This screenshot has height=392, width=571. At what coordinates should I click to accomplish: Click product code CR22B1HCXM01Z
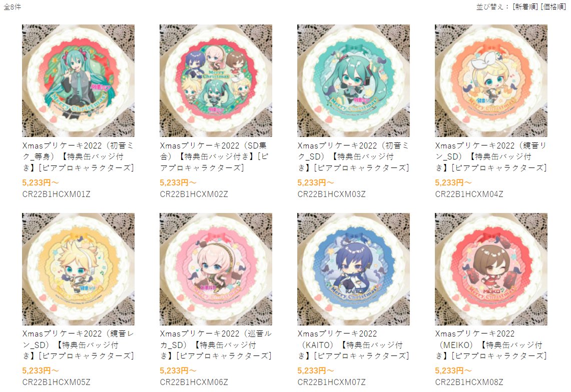(x=57, y=194)
